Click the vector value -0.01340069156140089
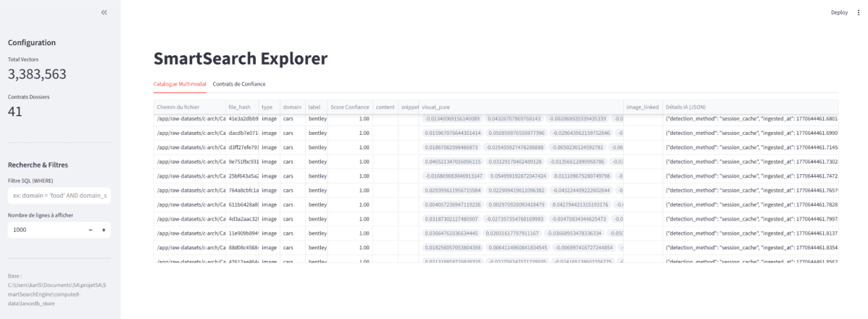 (x=452, y=118)
